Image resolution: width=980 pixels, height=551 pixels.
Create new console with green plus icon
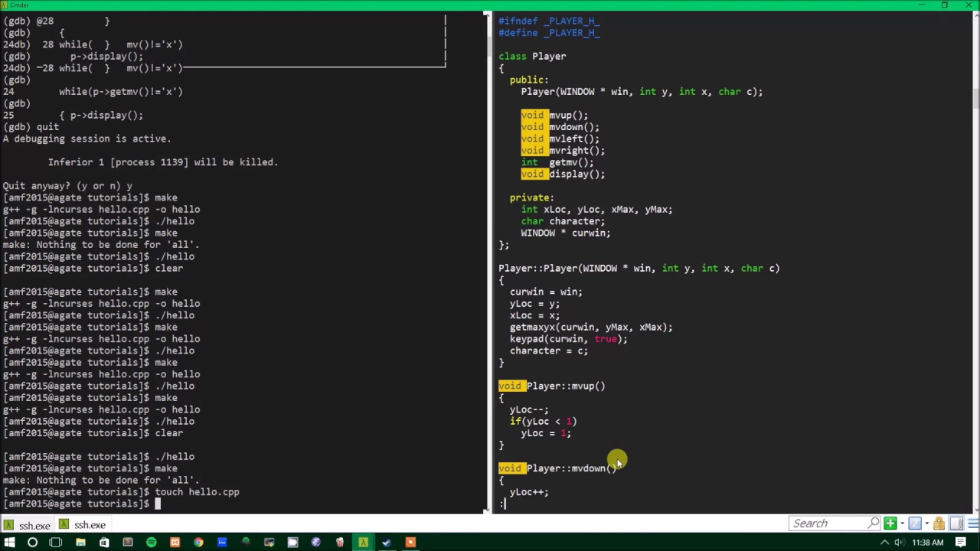coord(890,523)
